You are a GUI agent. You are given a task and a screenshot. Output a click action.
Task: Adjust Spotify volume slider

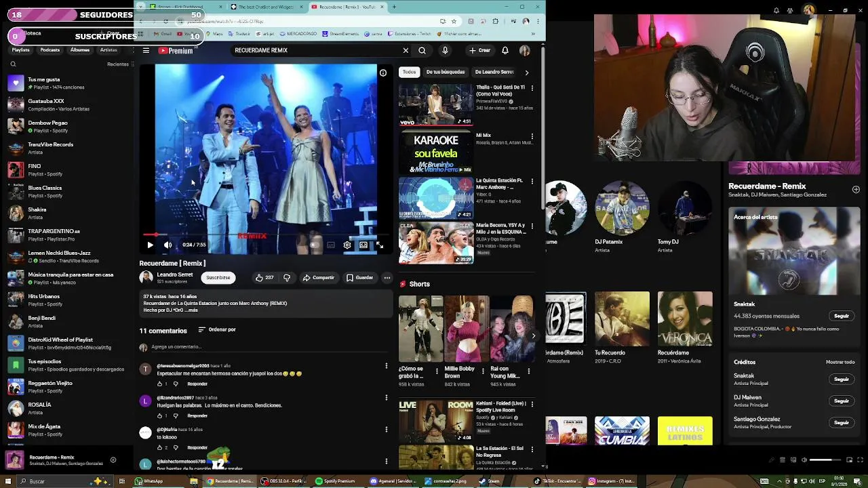coord(825,460)
